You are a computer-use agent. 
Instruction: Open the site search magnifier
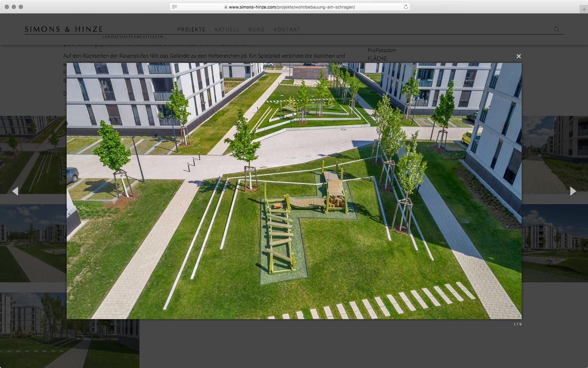(x=556, y=29)
